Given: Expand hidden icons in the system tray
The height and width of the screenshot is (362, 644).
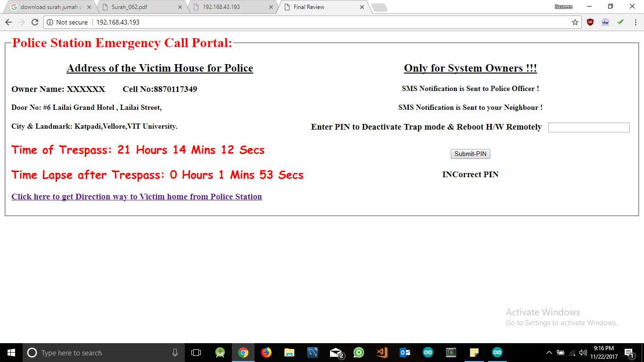Looking at the screenshot, I should coord(549,352).
